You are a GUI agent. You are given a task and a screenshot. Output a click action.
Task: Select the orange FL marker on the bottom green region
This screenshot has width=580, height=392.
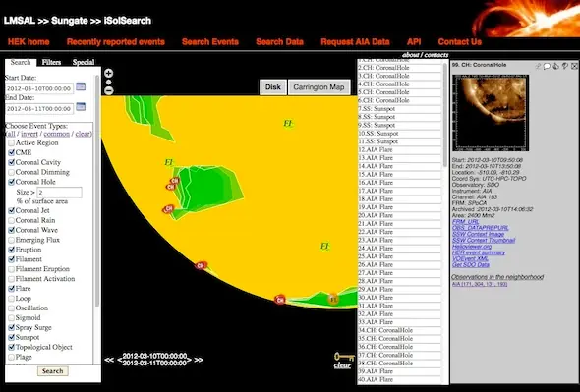pyautogui.click(x=333, y=299)
